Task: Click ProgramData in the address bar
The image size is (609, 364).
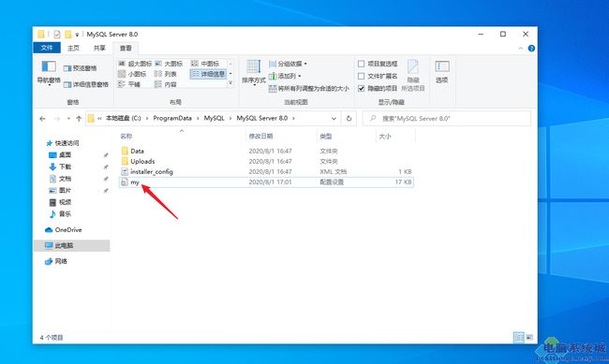Action: click(172, 118)
